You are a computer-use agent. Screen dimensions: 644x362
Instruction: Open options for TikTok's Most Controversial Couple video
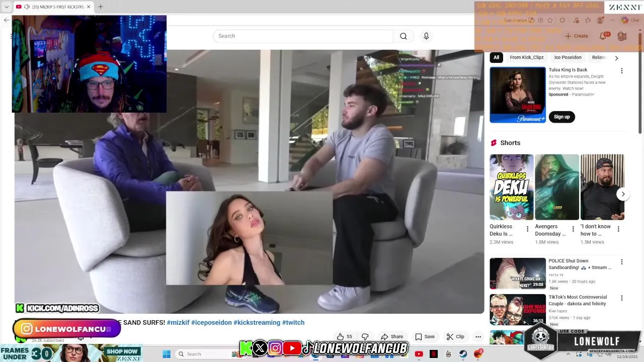[x=621, y=298]
